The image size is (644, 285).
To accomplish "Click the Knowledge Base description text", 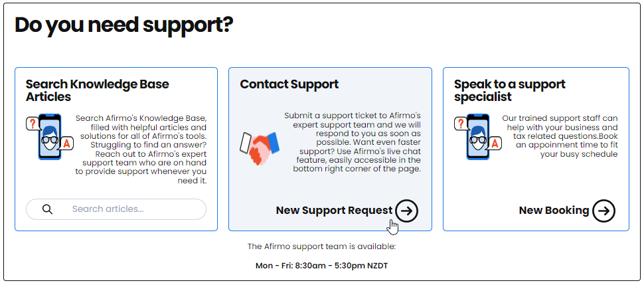I will click(x=141, y=149).
